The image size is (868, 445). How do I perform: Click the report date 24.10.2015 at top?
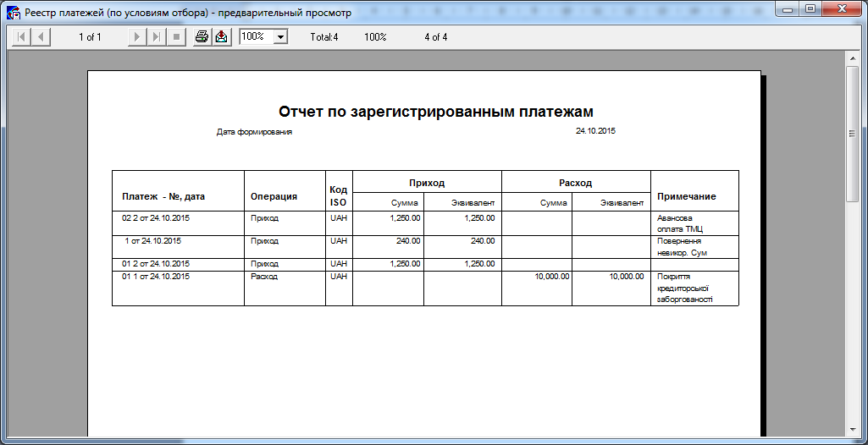[x=595, y=131]
